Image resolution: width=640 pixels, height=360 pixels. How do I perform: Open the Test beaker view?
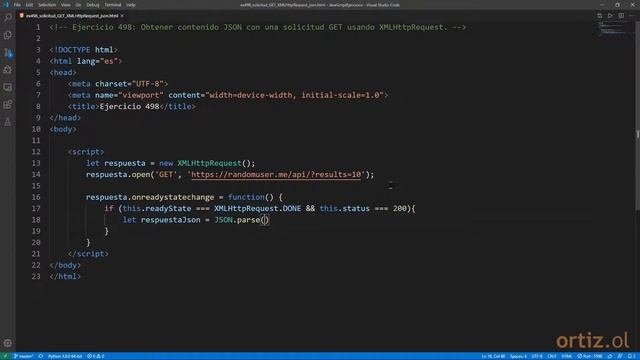(8, 122)
